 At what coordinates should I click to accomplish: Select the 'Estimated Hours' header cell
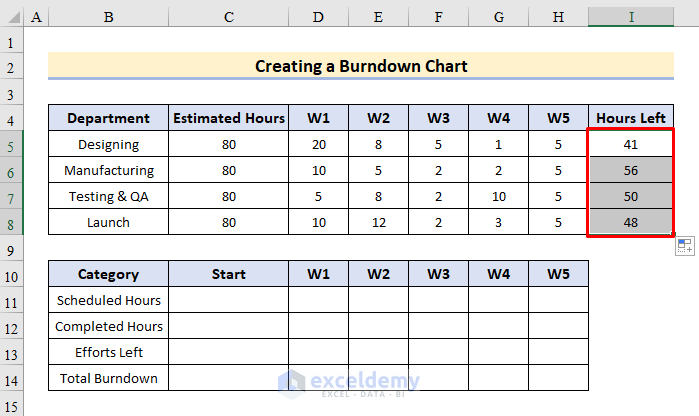tap(229, 118)
